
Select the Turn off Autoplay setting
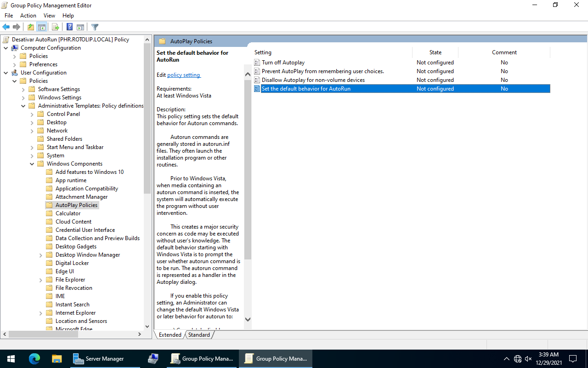pyautogui.click(x=283, y=62)
